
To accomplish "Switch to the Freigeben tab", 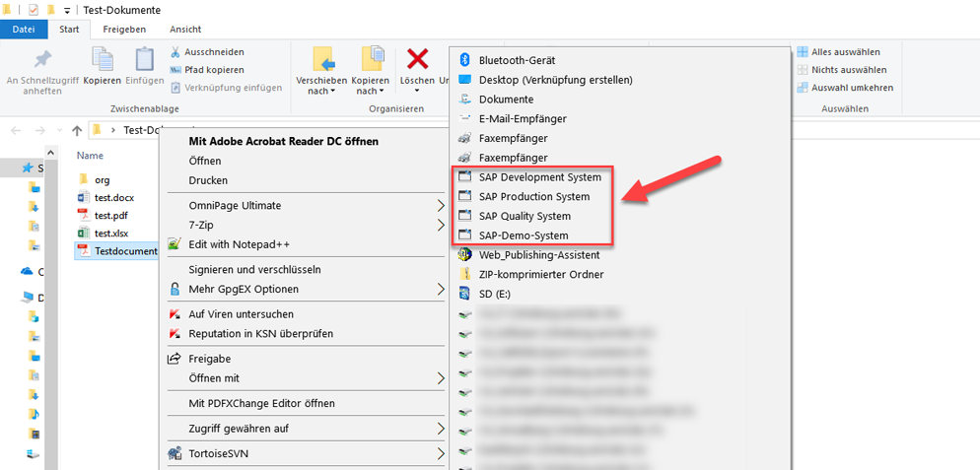I will coord(124,30).
